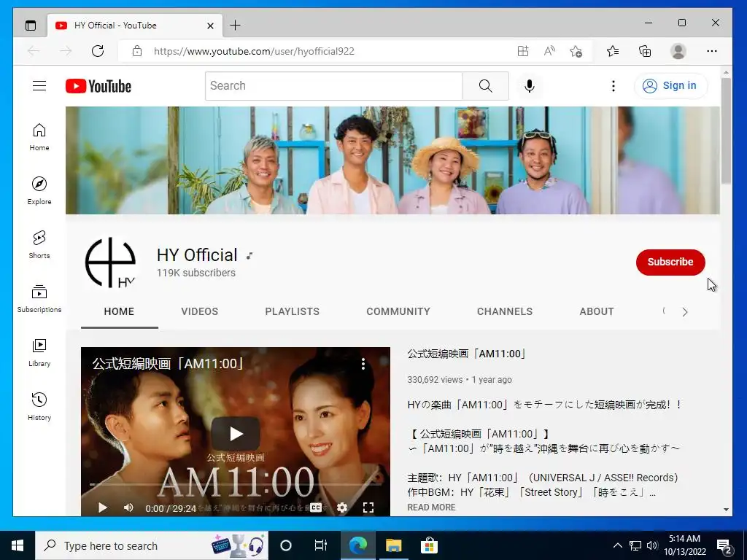Open the taskbar clock showing 5:14 AM
The height and width of the screenshot is (560, 747).
(684, 545)
